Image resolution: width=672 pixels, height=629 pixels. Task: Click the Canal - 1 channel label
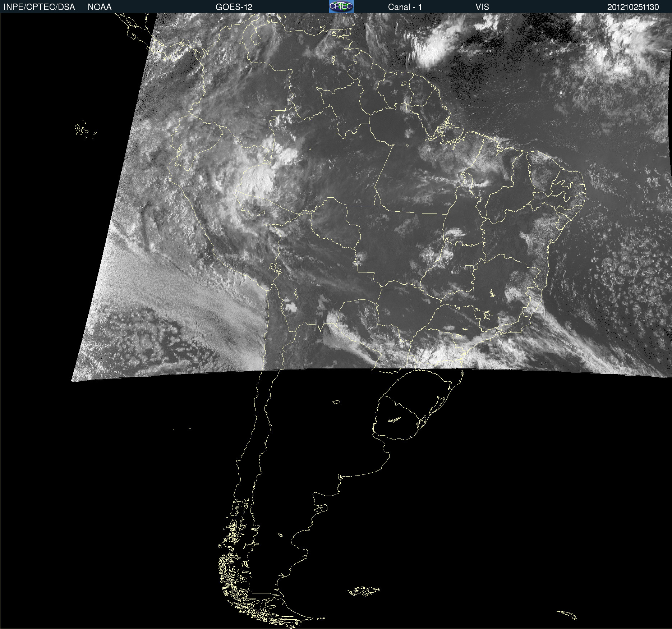point(405,7)
